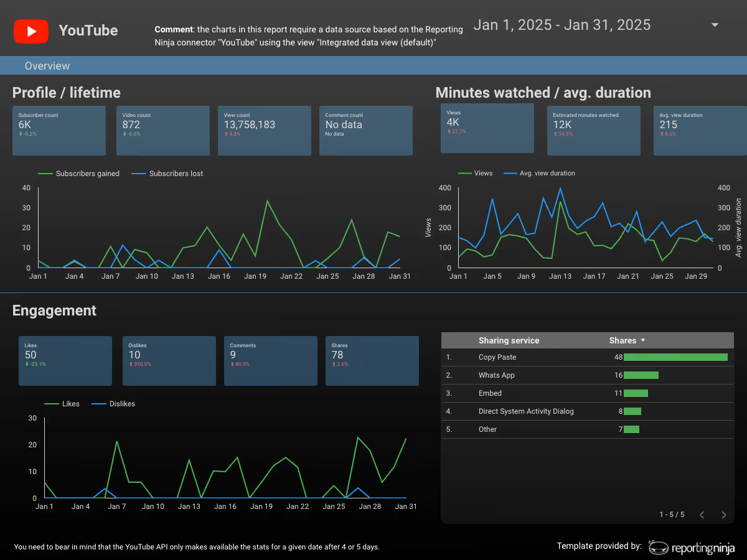
Task: Click the Video count scorecard showing 872
Action: pos(163,131)
